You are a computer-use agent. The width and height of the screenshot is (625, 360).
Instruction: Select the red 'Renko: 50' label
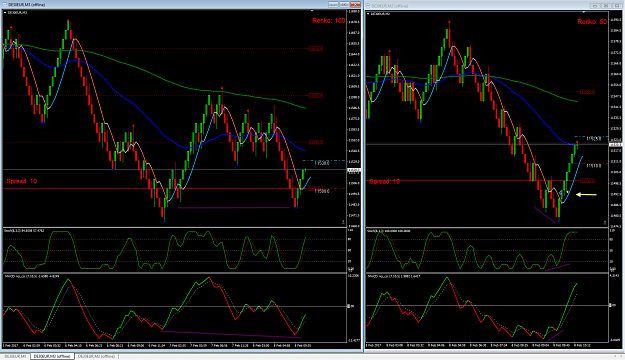pos(592,22)
